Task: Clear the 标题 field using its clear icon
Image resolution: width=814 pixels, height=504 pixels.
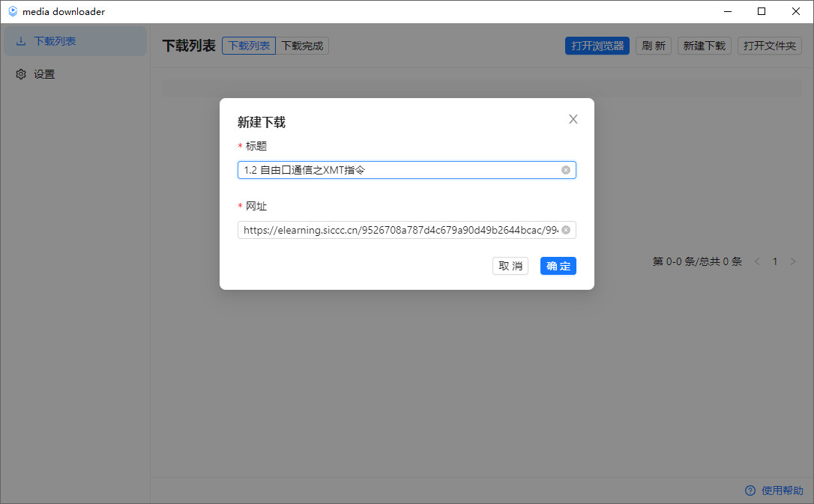Action: 566,170
